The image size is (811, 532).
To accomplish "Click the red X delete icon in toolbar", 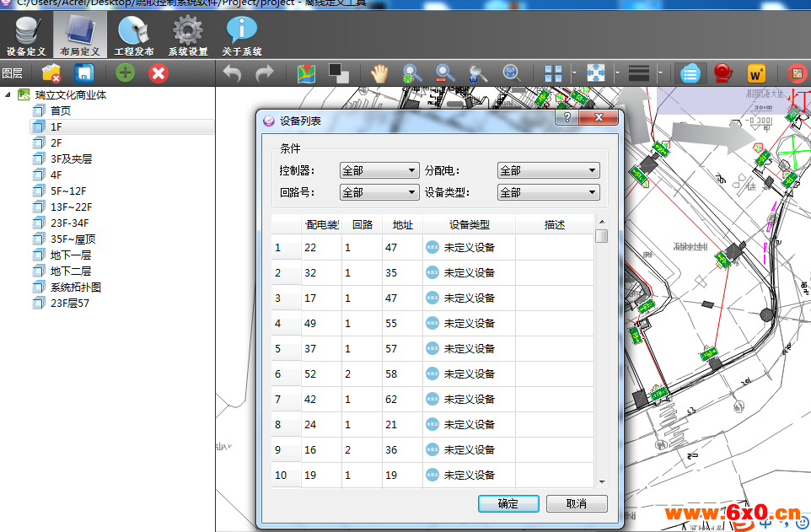I will [158, 73].
